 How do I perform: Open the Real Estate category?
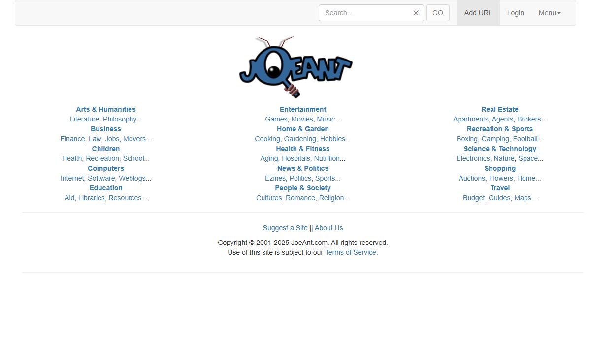(500, 109)
